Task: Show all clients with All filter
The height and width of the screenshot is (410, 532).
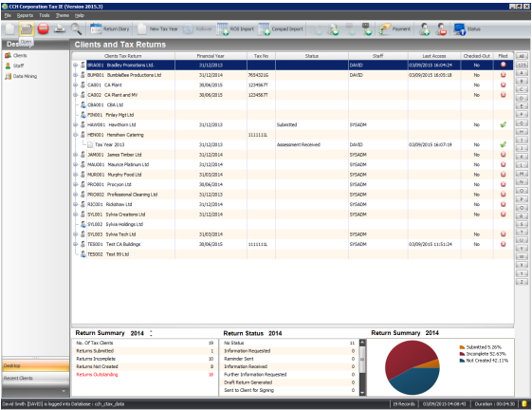Action: tap(522, 56)
